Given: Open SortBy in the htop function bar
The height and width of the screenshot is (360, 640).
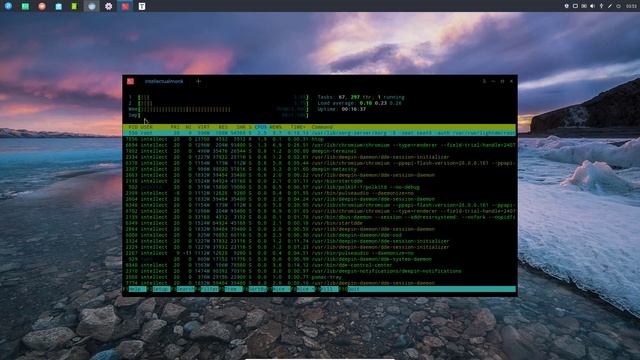Looking at the screenshot, I should [x=258, y=289].
